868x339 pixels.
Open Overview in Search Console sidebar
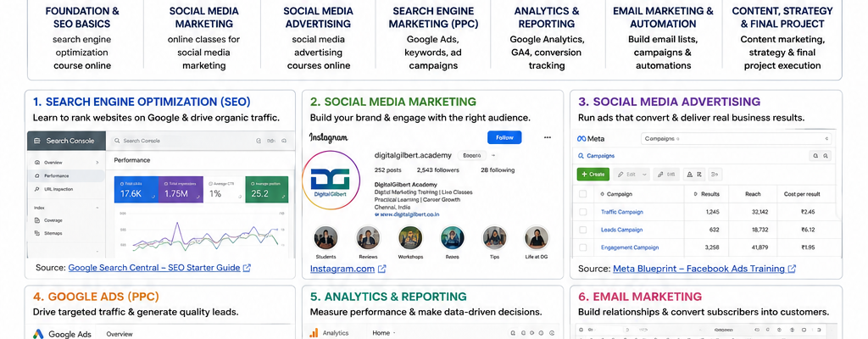66,163
